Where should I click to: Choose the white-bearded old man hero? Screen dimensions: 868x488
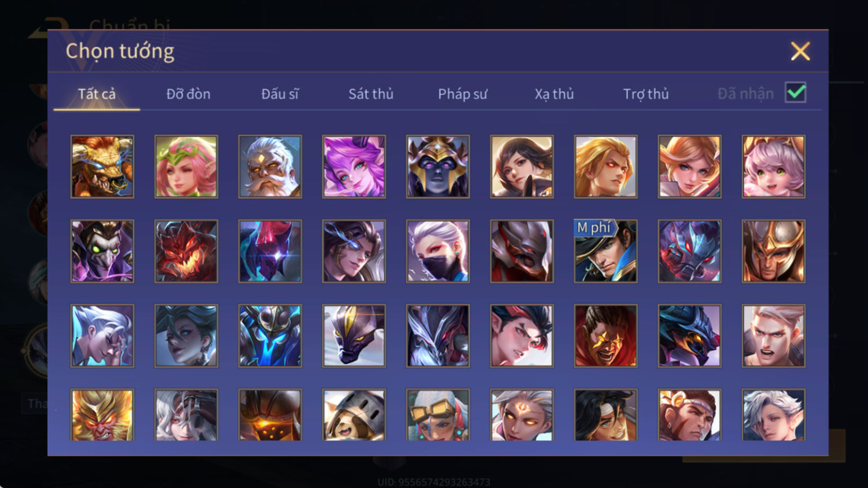click(x=270, y=166)
